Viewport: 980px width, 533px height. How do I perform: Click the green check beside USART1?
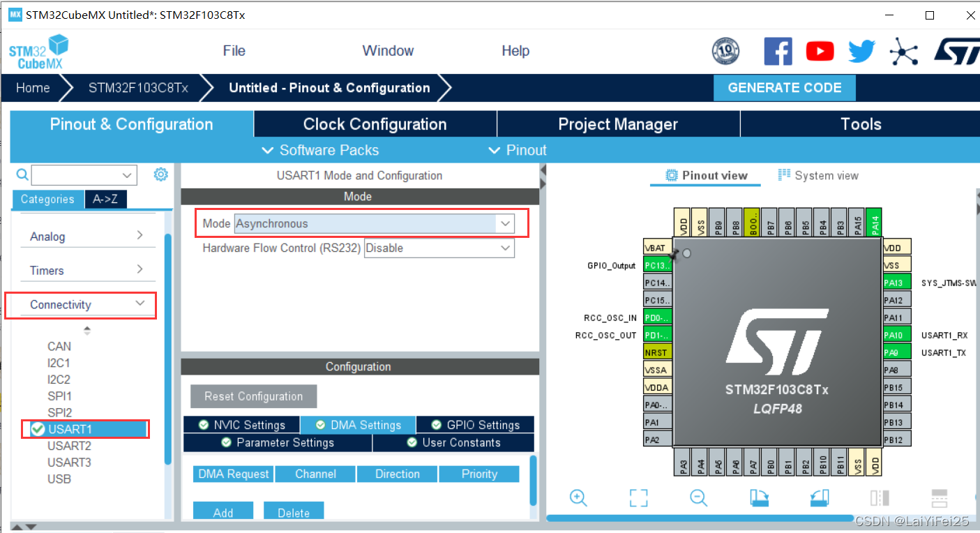pos(38,429)
